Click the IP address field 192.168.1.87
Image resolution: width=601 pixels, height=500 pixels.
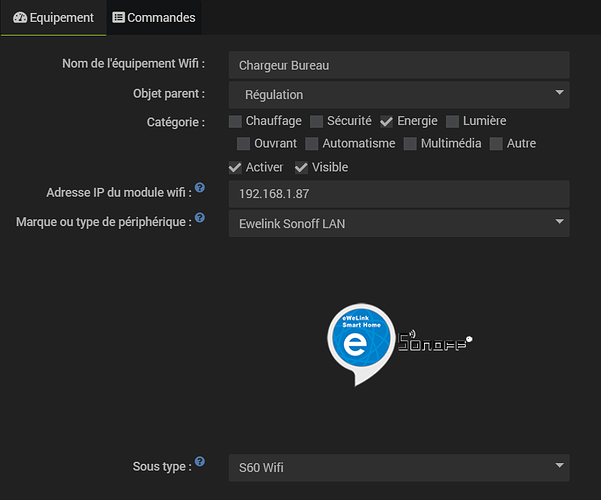click(399, 193)
